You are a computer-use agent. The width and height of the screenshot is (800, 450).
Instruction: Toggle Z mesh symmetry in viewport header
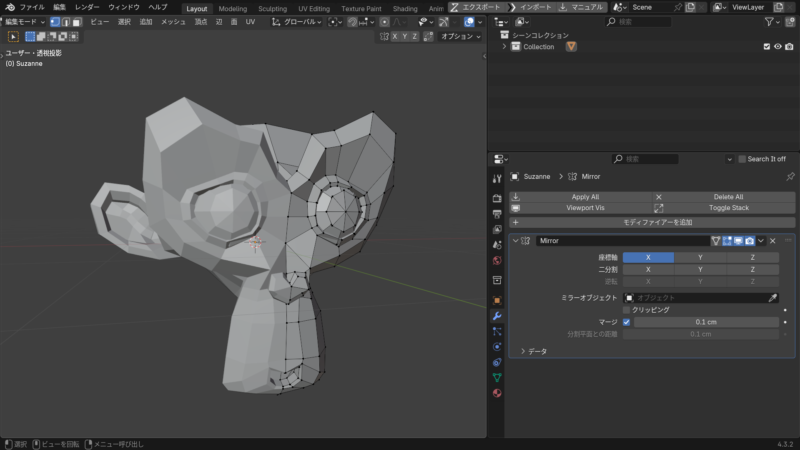415,37
